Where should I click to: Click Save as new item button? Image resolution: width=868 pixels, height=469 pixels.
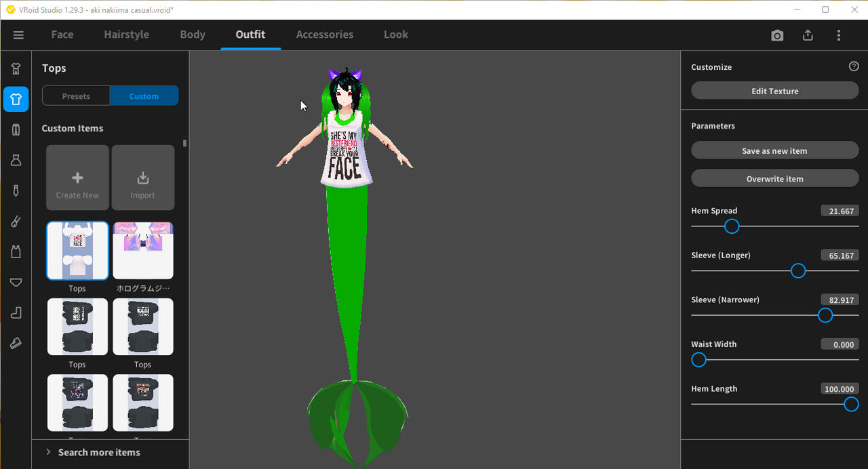775,150
